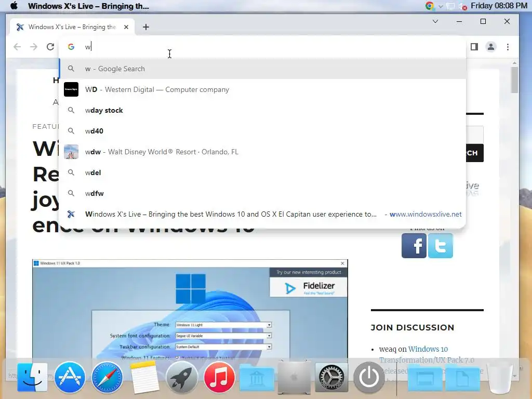Open the tab search dropdown chevron
This screenshot has height=399, width=532.
[435, 21]
